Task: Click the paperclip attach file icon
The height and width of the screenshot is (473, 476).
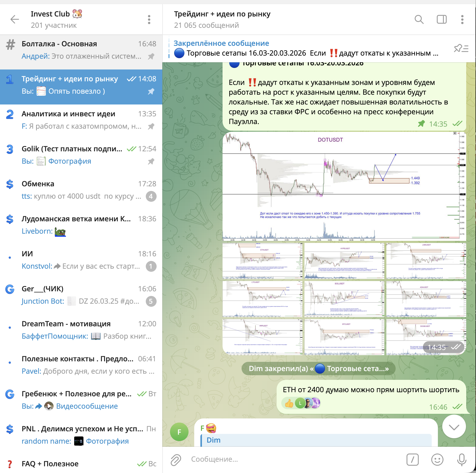Action: point(176,459)
